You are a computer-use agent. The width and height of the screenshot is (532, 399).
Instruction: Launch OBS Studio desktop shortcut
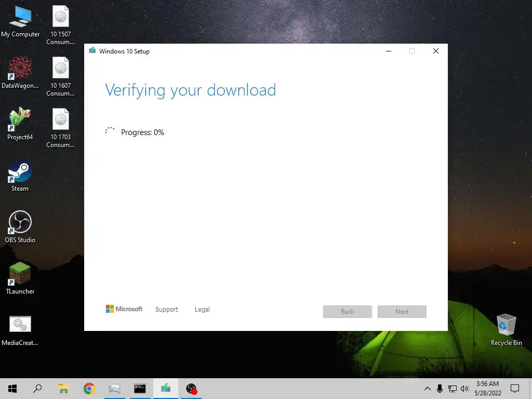(x=20, y=228)
